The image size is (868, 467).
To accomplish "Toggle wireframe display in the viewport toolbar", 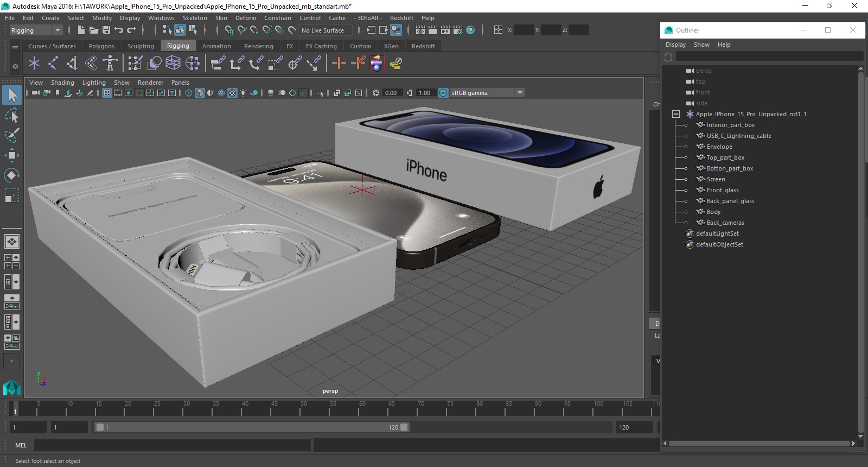I will click(x=189, y=93).
